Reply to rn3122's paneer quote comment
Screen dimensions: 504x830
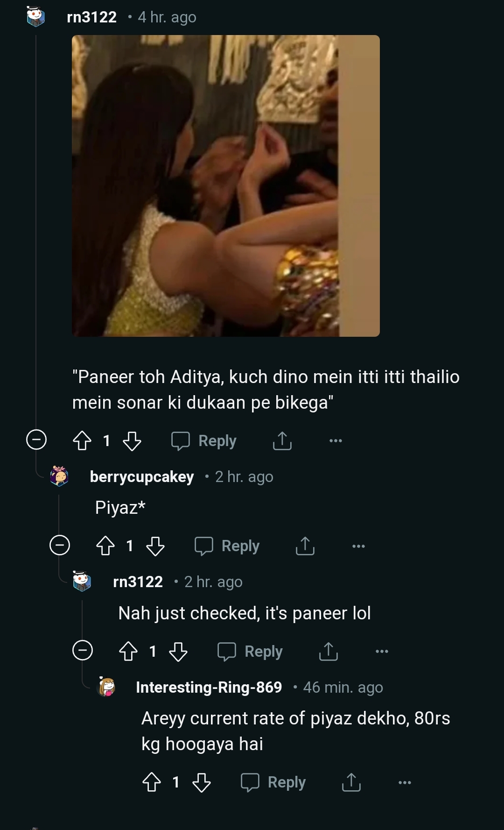coord(204,440)
